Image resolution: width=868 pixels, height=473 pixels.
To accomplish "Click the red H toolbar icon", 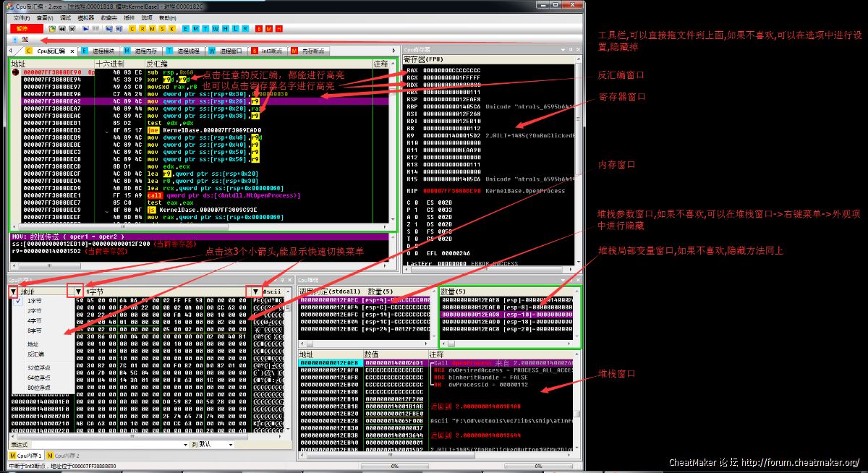I will 278,29.
